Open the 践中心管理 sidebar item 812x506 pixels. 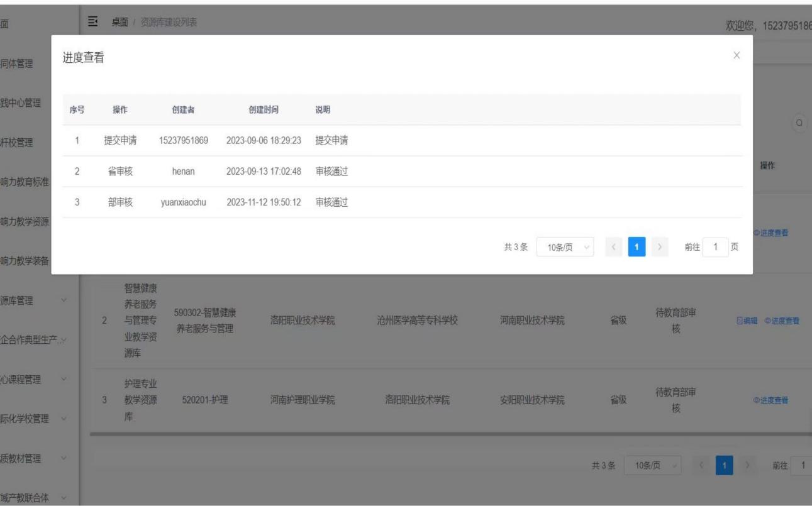(25, 102)
